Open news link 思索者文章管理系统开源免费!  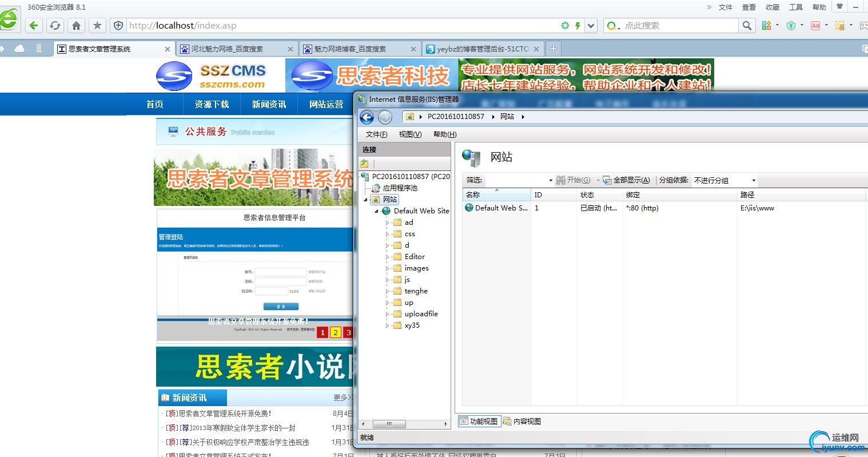[x=225, y=414]
